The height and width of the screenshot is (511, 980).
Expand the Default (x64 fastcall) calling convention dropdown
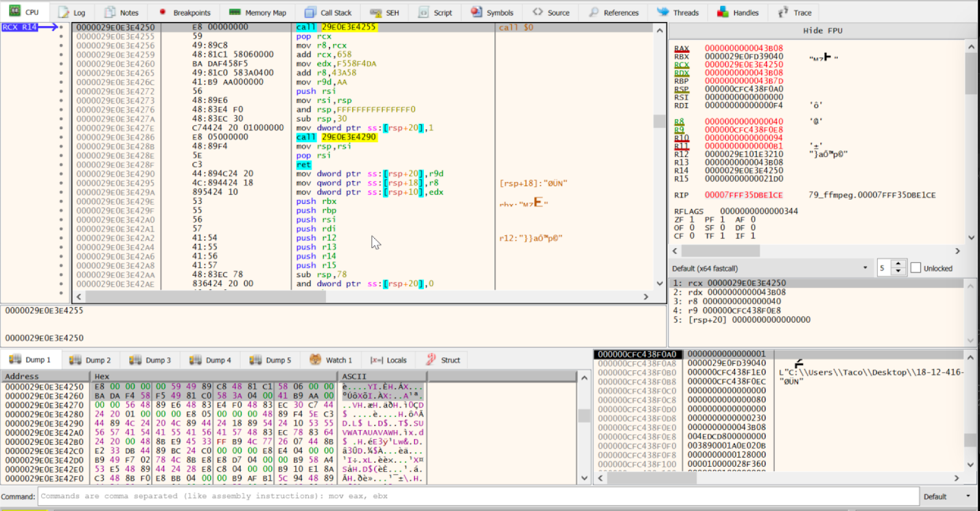865,268
